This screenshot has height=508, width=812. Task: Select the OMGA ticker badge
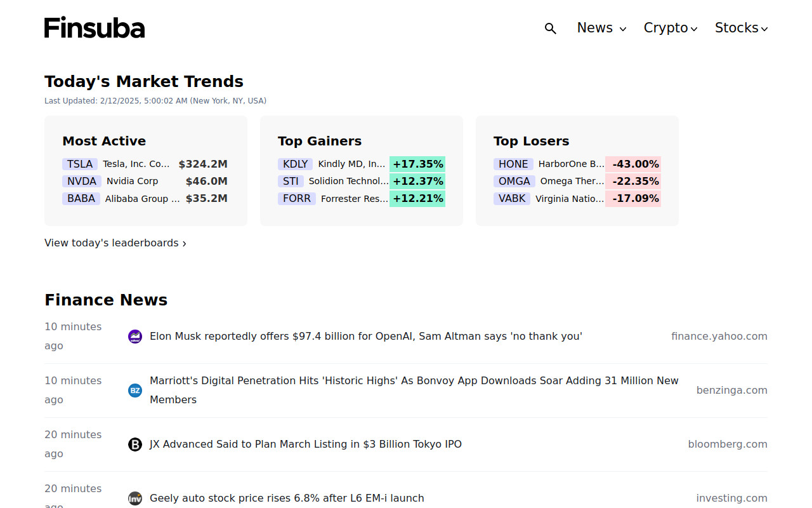(514, 181)
